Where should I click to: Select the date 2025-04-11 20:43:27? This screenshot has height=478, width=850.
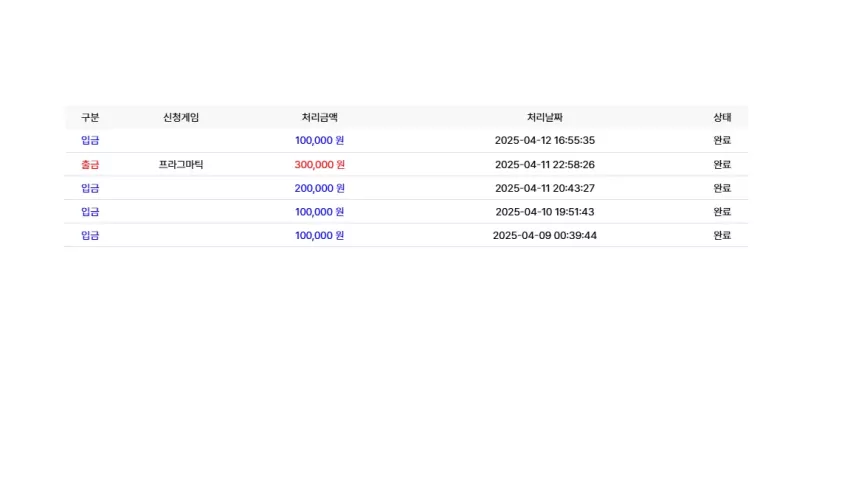(545, 188)
